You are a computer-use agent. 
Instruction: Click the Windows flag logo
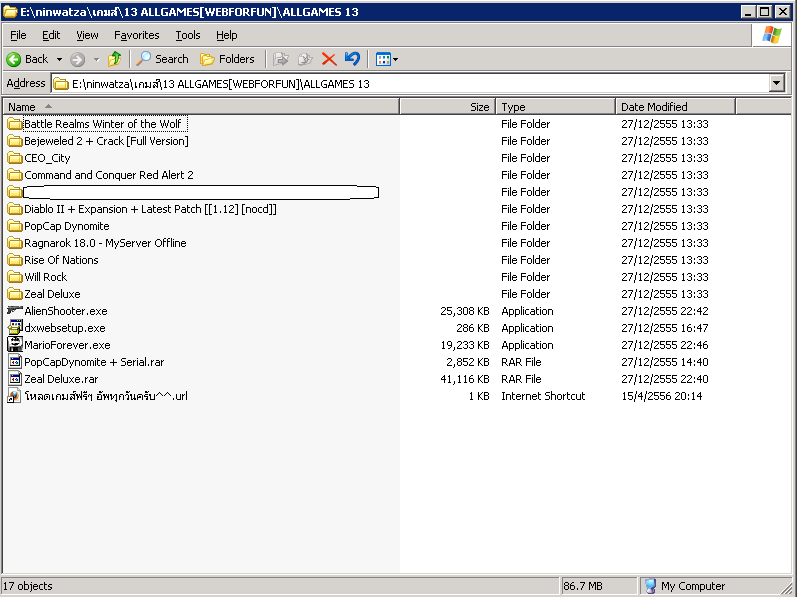pyautogui.click(x=772, y=35)
